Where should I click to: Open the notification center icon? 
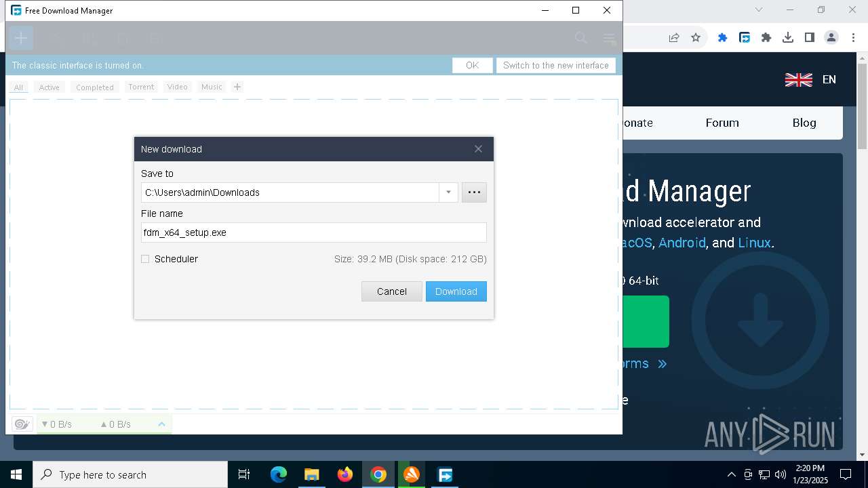pyautogui.click(x=846, y=474)
